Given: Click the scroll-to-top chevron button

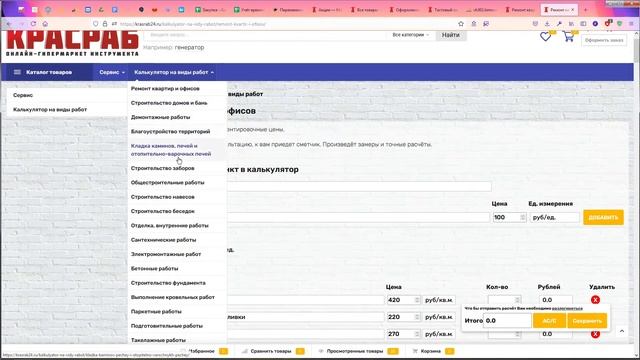Looking at the screenshot, I should pos(622,331).
